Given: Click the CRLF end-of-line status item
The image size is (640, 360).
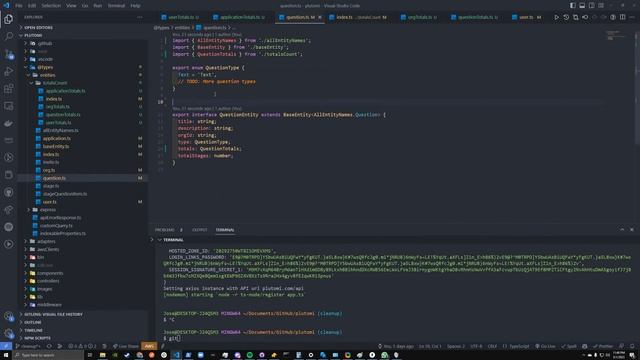Looking at the screenshot, I should click(x=492, y=346).
